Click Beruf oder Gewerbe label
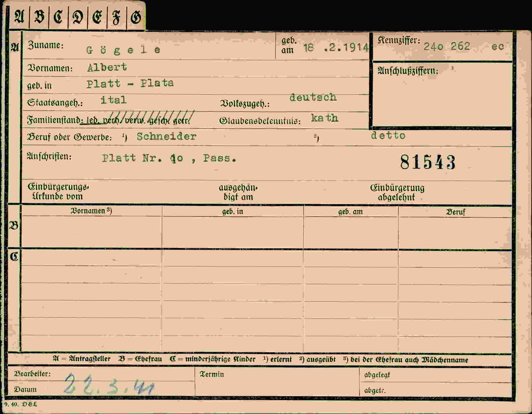 pyautogui.click(x=70, y=137)
